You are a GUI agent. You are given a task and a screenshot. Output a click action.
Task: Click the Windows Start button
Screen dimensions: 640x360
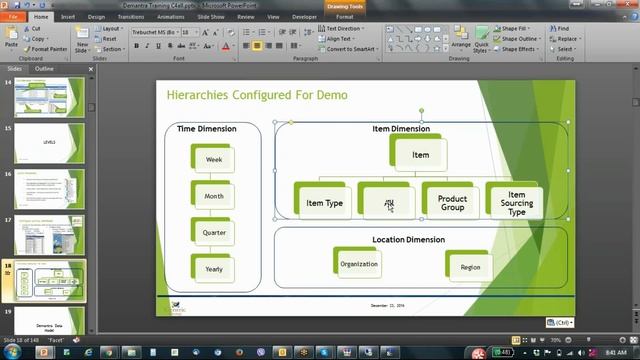11,351
